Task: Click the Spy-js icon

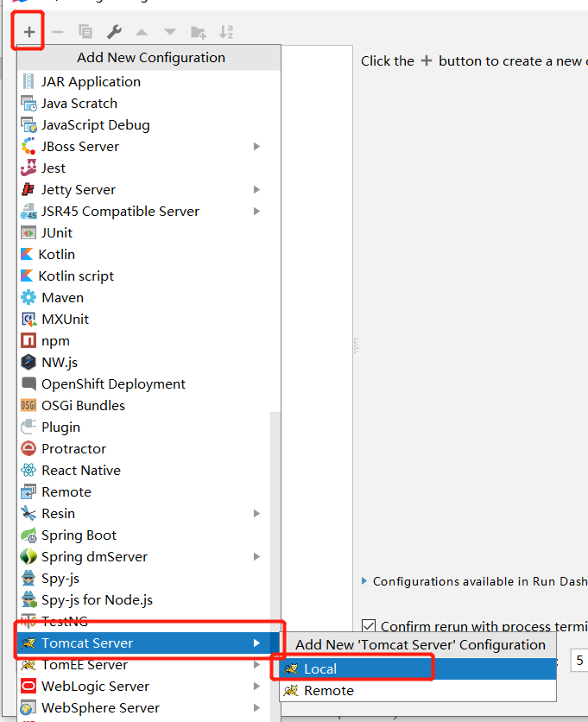Action: [x=28, y=579]
